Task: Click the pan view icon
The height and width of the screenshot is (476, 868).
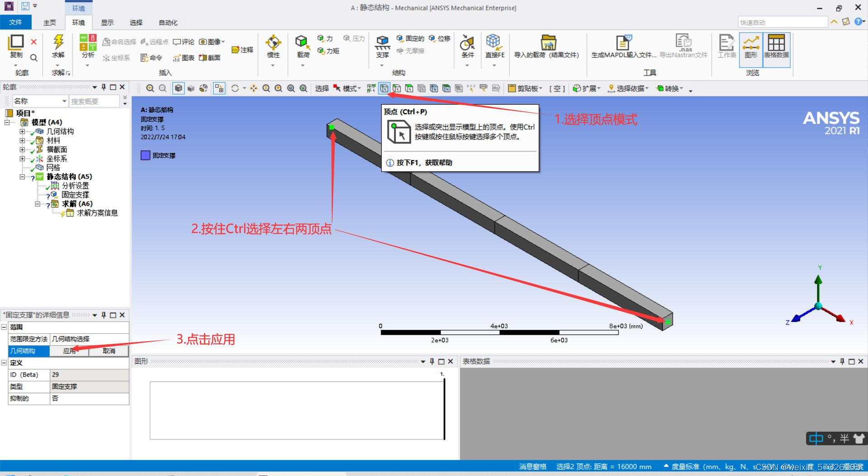Action: click(254, 88)
